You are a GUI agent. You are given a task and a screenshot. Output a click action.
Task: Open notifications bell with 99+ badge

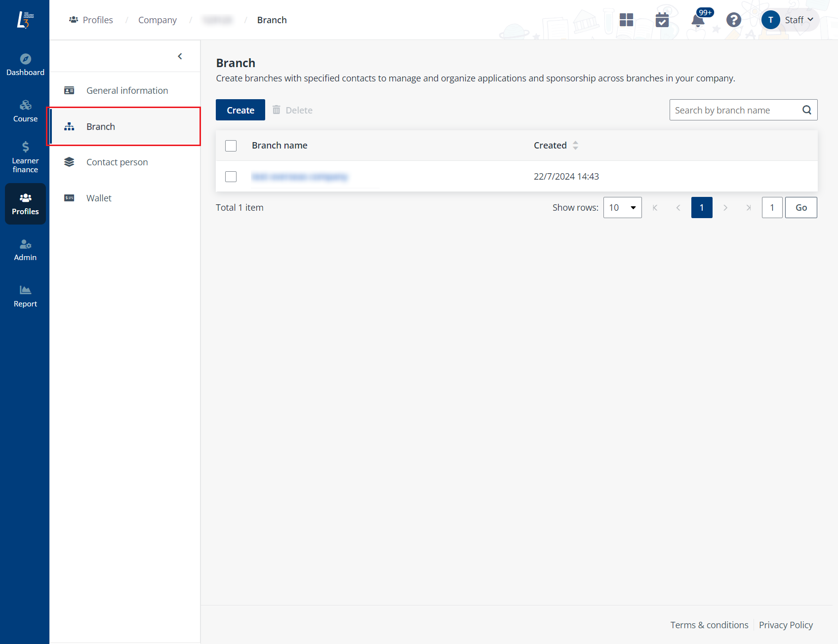tap(698, 21)
